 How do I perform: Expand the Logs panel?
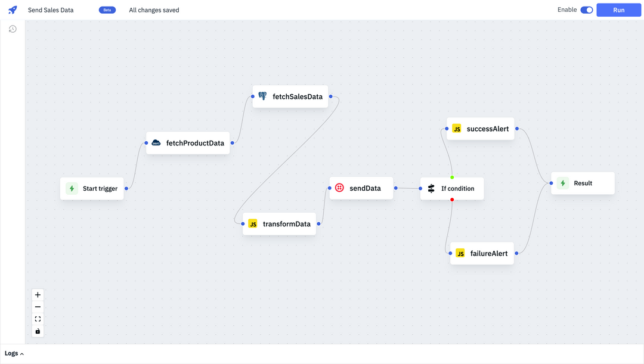(12, 353)
